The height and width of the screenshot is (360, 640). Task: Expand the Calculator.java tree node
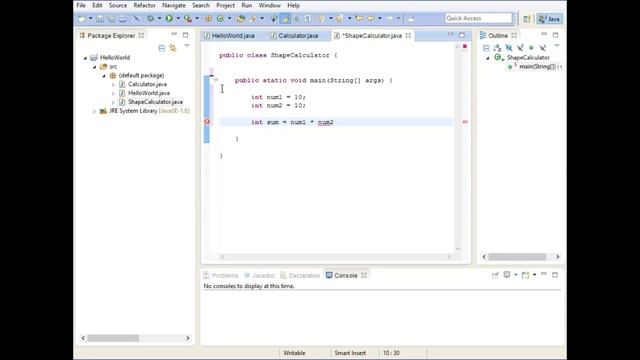(x=113, y=84)
